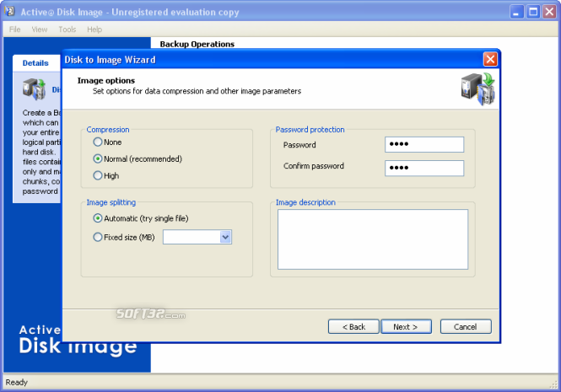Close the Active@ Disk Image main window

tap(549, 12)
